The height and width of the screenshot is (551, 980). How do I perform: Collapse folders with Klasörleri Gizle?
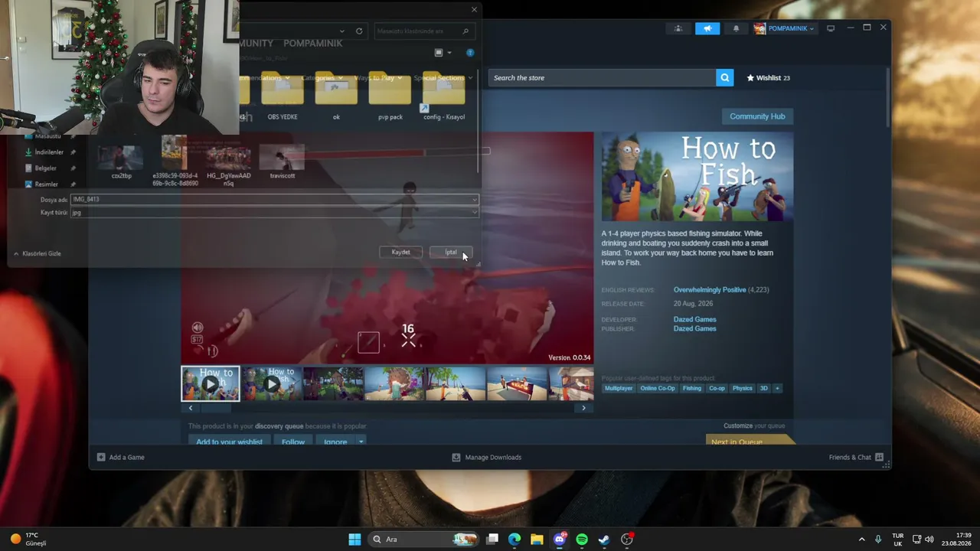pos(38,253)
